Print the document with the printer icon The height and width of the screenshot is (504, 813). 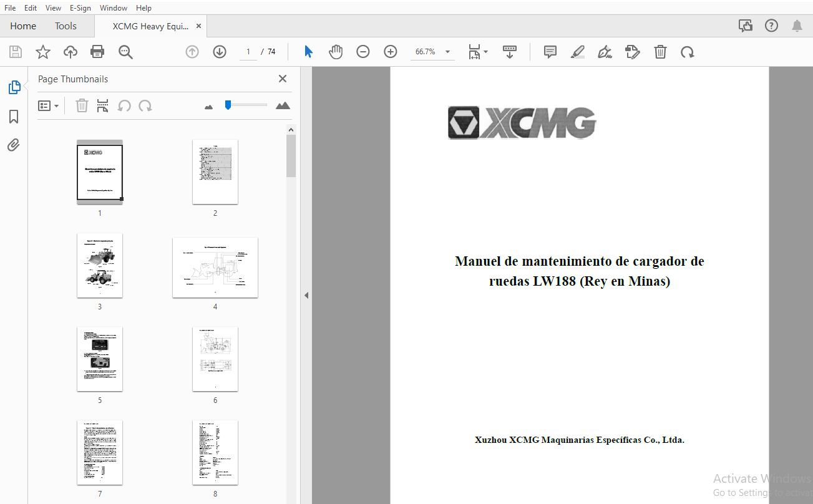coord(97,52)
